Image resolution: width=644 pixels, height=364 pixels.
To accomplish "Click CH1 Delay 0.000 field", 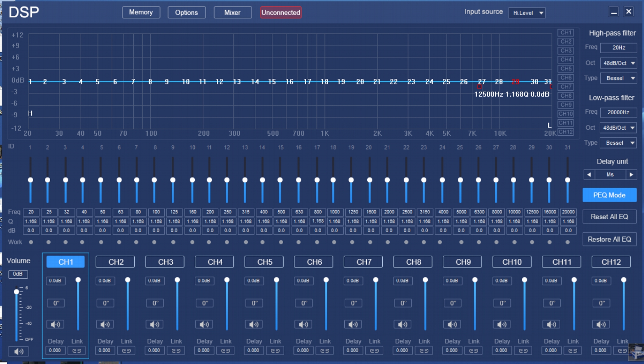I will (x=55, y=350).
